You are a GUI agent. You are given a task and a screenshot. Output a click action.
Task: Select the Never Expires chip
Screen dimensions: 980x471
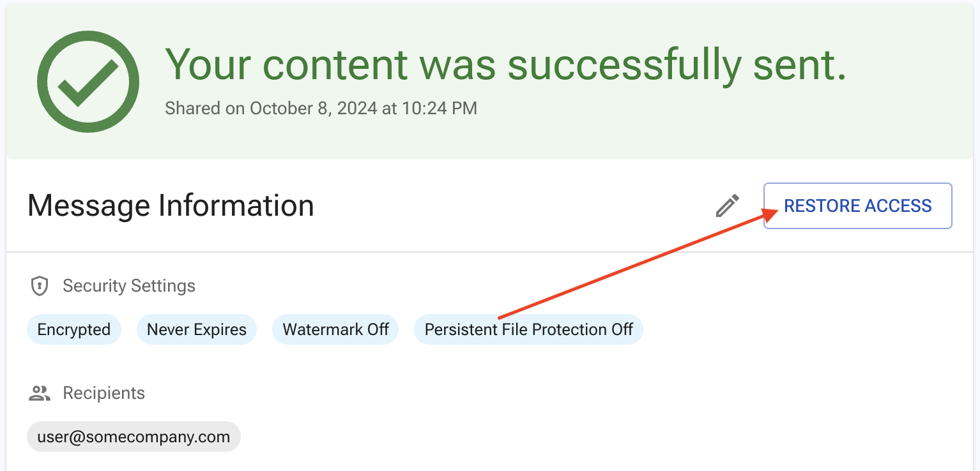[197, 329]
